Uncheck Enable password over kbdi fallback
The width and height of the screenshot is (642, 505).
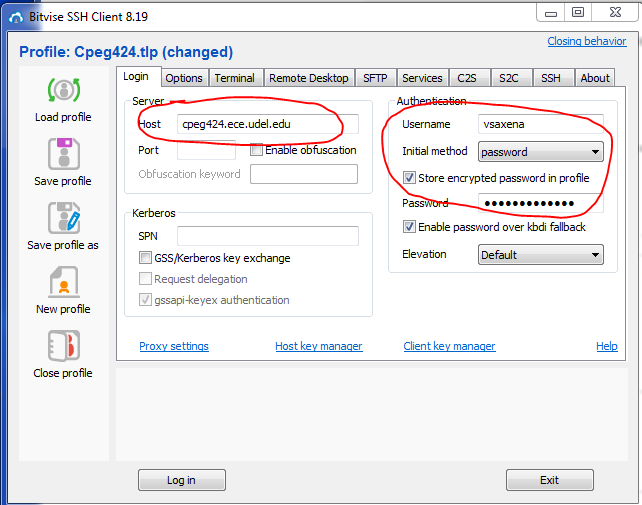coord(409,227)
